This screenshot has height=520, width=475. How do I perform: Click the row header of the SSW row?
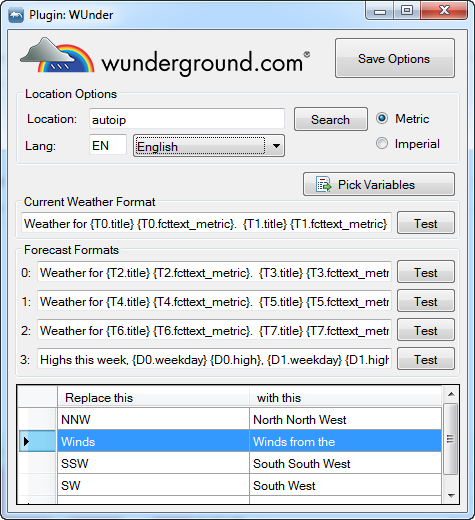(x=37, y=463)
